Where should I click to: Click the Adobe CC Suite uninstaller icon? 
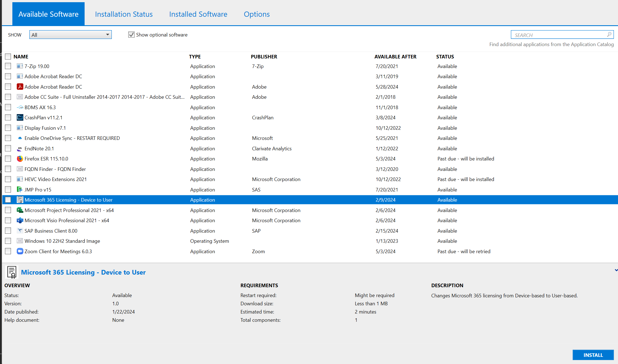[x=20, y=97]
